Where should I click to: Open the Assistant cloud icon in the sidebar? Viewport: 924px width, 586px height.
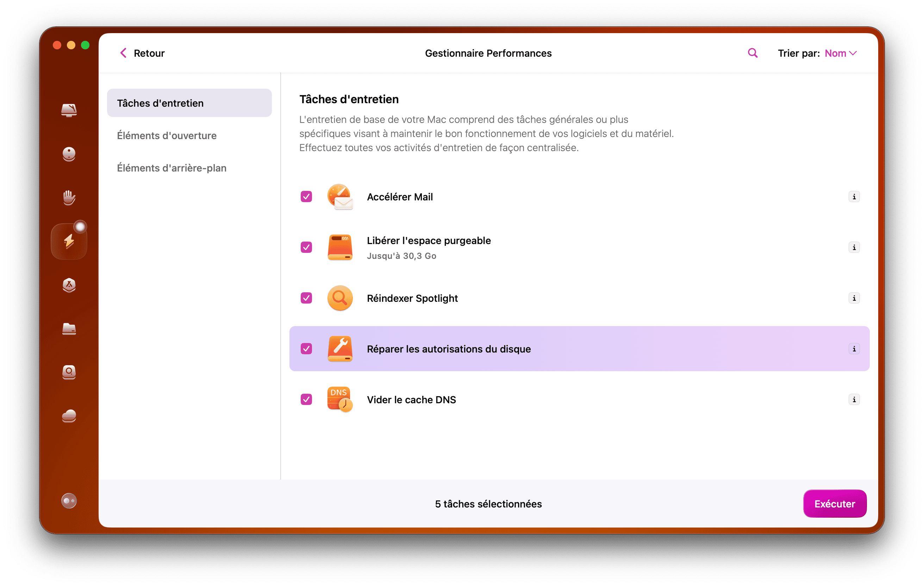tap(69, 416)
